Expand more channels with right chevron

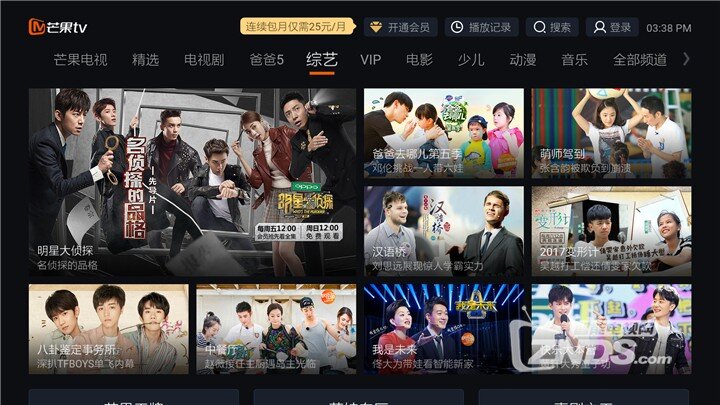[x=686, y=59]
